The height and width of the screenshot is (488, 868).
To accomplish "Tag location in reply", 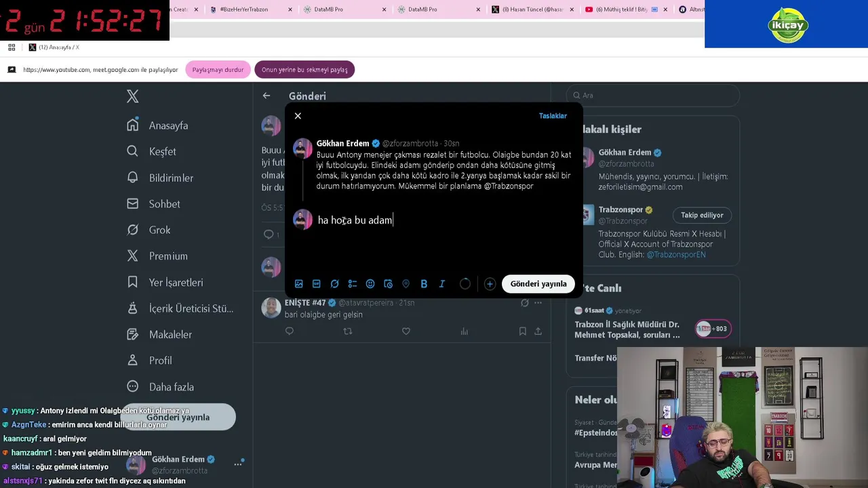I will tap(406, 284).
